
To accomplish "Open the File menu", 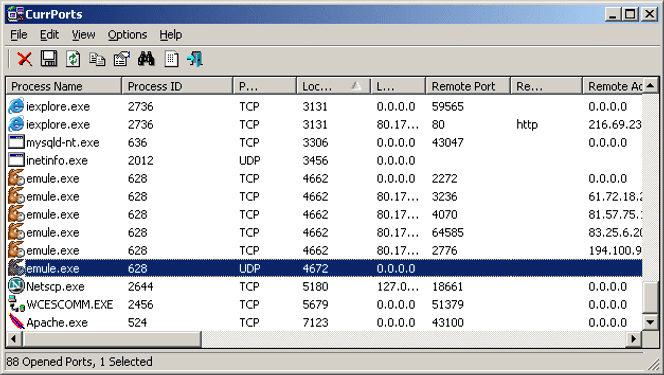I will (19, 35).
